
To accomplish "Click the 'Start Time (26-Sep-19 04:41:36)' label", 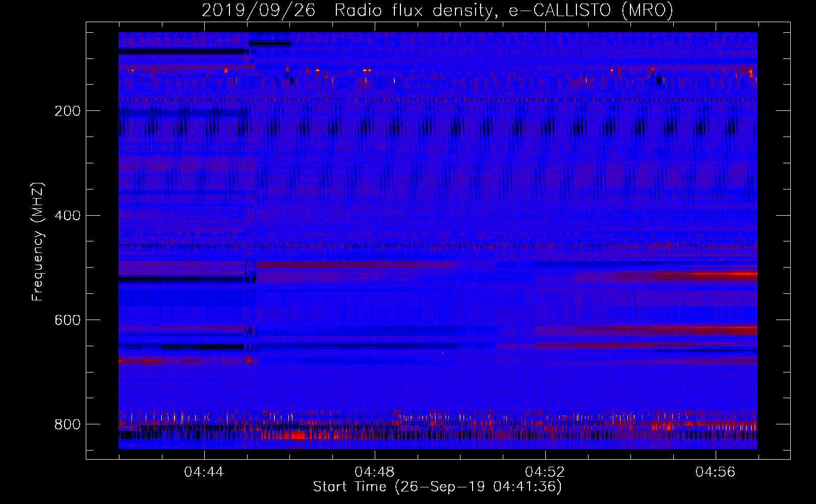I will click(437, 487).
